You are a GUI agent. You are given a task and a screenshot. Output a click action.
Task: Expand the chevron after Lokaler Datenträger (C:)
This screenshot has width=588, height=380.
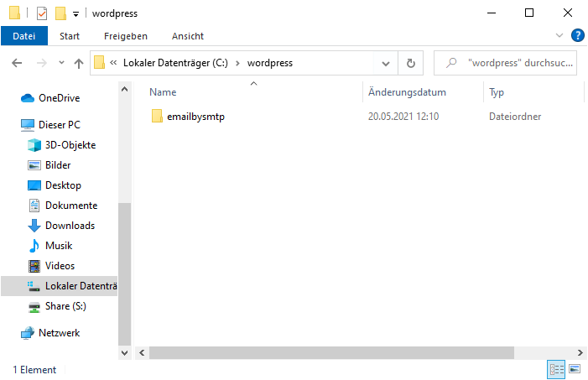[x=237, y=63]
